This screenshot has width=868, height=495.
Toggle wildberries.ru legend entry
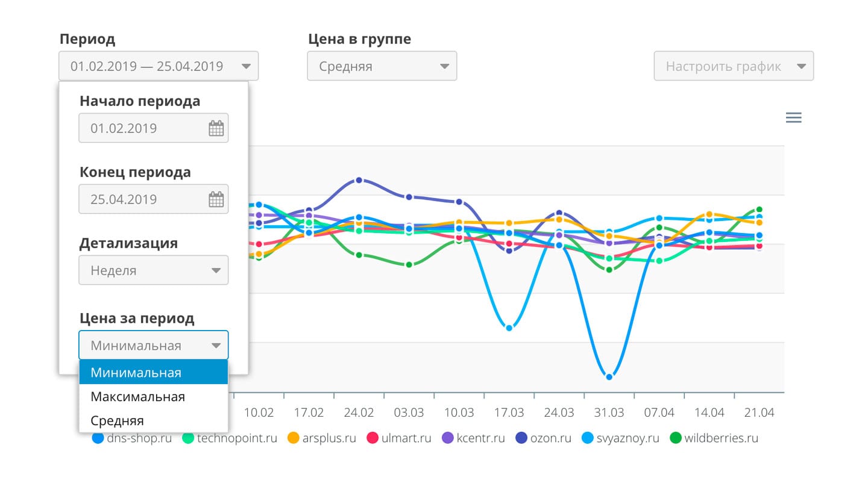tap(714, 438)
